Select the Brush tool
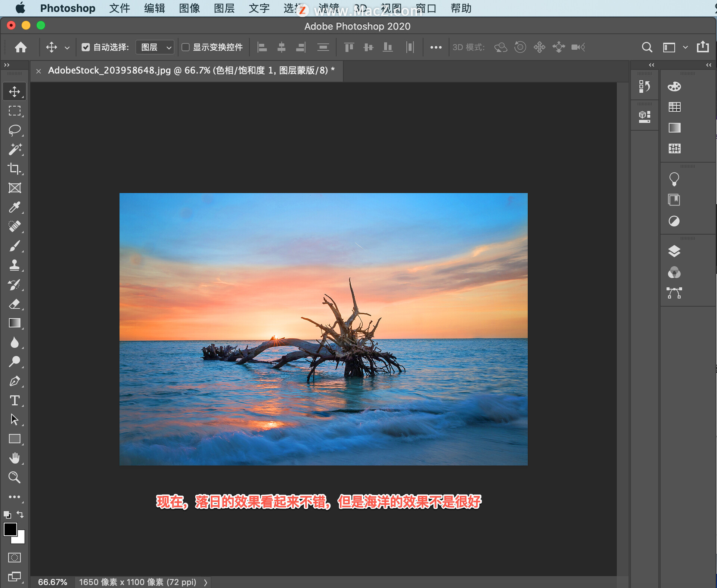The image size is (717, 588). [15, 246]
